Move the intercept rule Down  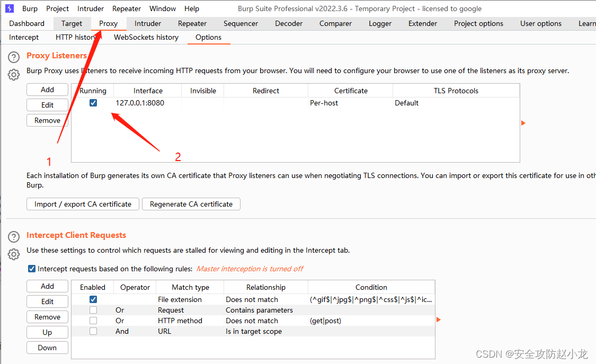[x=48, y=348]
